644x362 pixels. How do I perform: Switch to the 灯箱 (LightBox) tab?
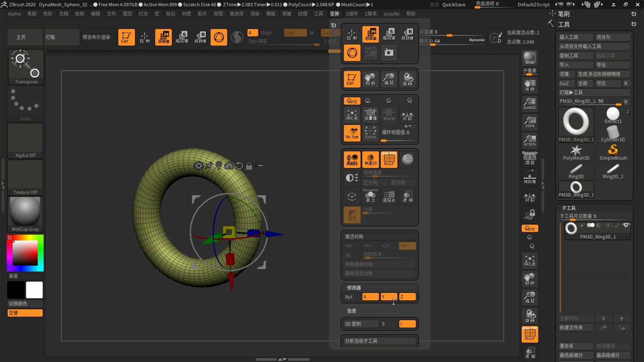(51, 37)
